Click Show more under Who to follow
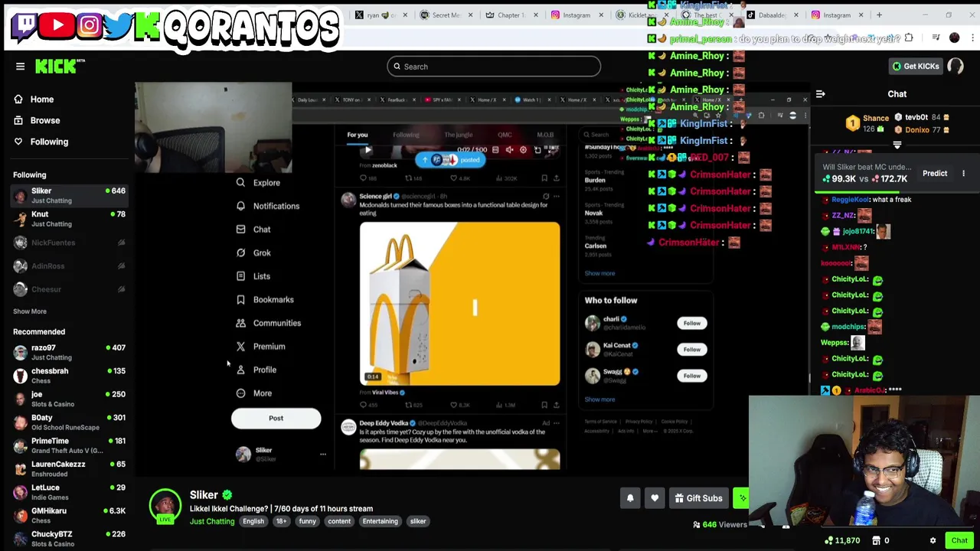 599,399
